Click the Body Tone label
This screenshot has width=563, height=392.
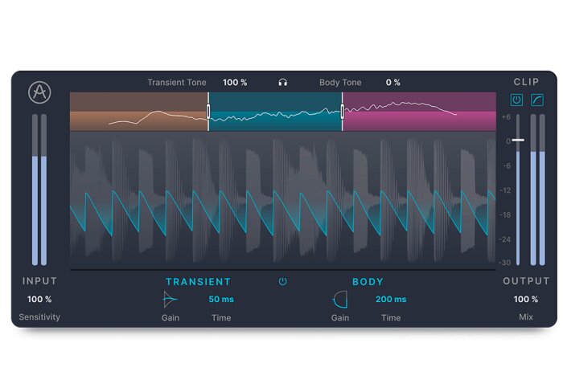[340, 83]
